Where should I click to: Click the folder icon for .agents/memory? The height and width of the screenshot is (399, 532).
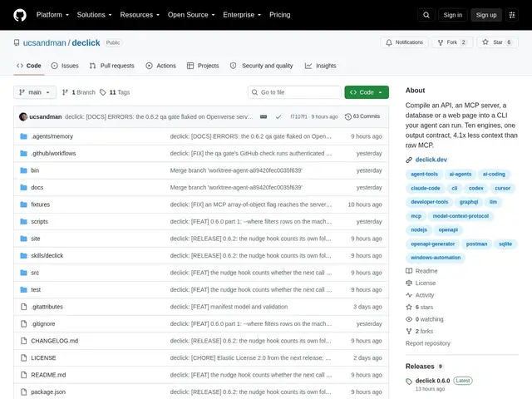point(23,136)
